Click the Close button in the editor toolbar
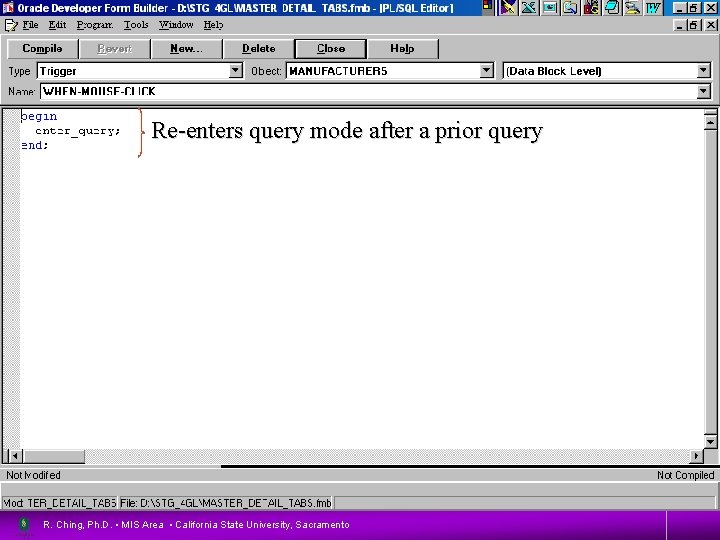This screenshot has width=720, height=540. click(331, 49)
